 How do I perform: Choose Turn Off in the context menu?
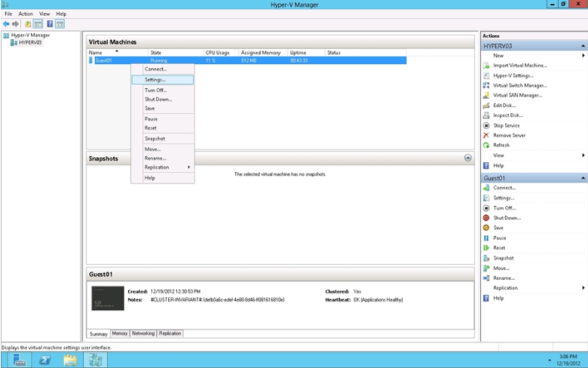pyautogui.click(x=162, y=90)
